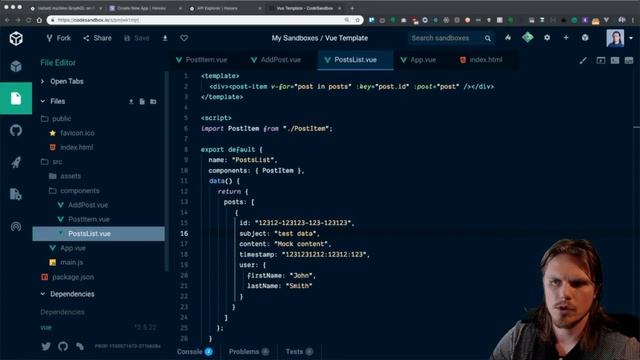Click the Twitter icon at sidebar bottom

[x=46, y=346]
